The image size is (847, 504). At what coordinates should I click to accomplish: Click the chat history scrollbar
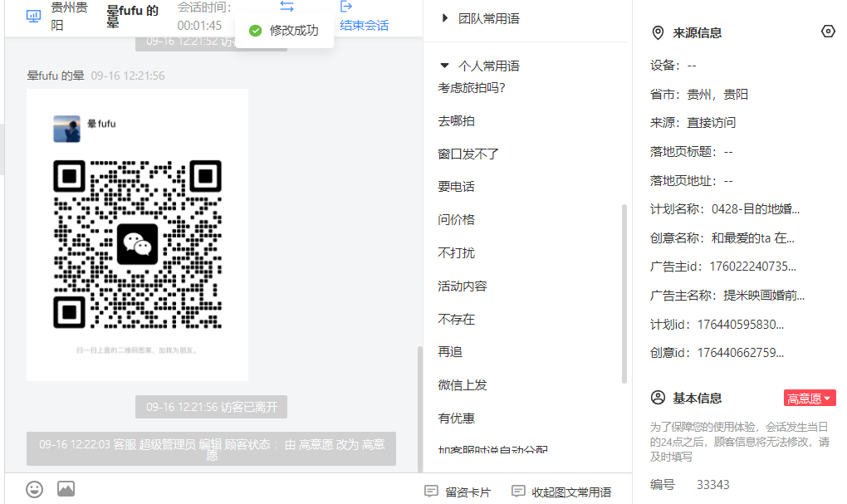point(419,409)
